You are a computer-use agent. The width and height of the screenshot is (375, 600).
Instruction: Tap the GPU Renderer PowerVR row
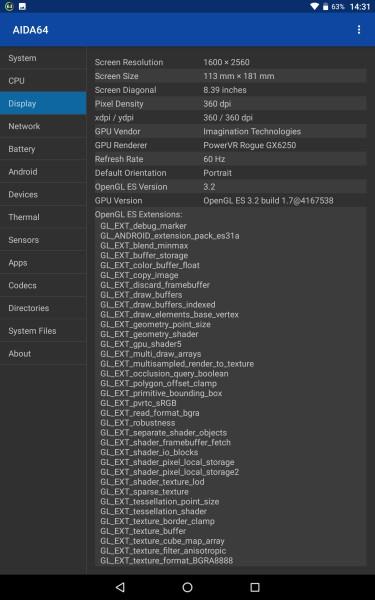[x=230, y=145]
